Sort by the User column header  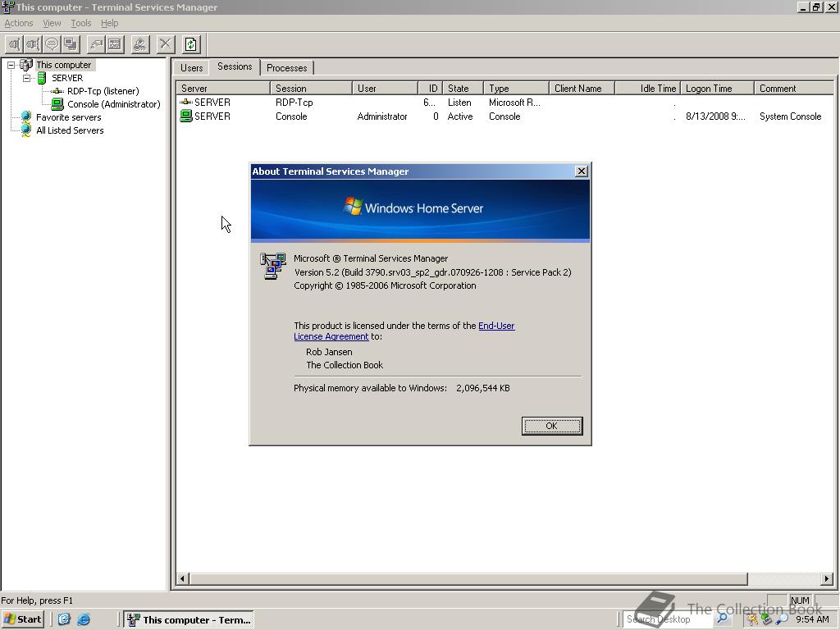point(385,89)
